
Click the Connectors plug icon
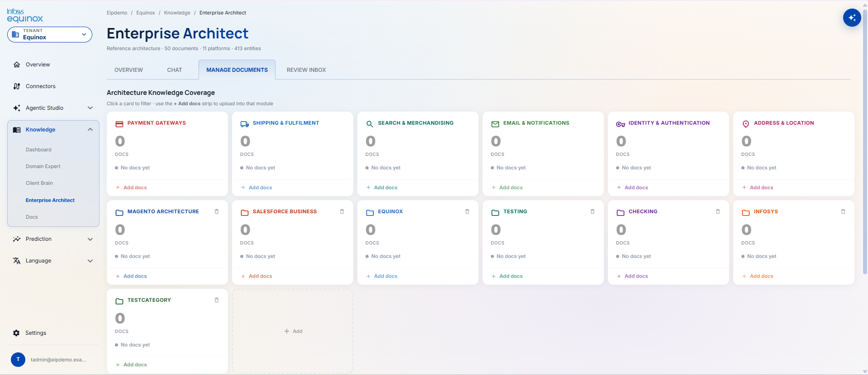[17, 86]
